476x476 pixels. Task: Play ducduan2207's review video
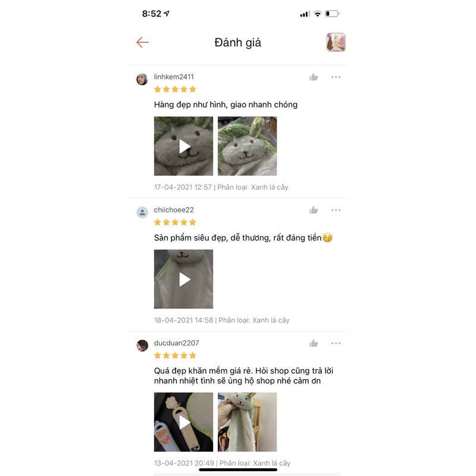pyautogui.click(x=183, y=422)
